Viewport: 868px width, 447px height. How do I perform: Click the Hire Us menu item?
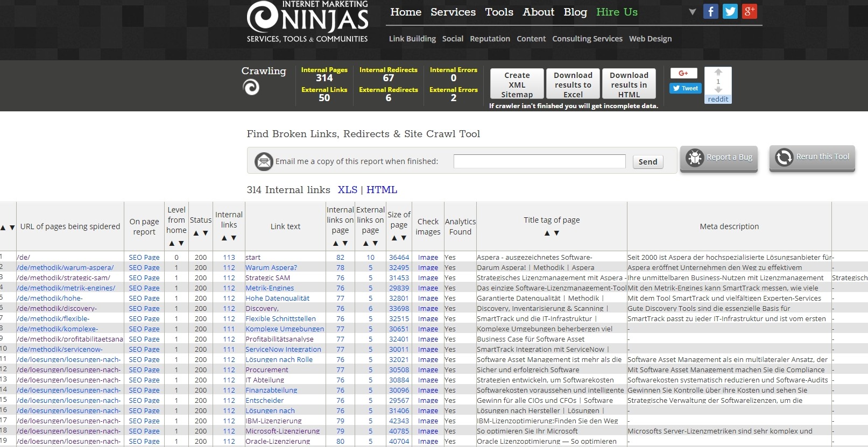tap(617, 12)
